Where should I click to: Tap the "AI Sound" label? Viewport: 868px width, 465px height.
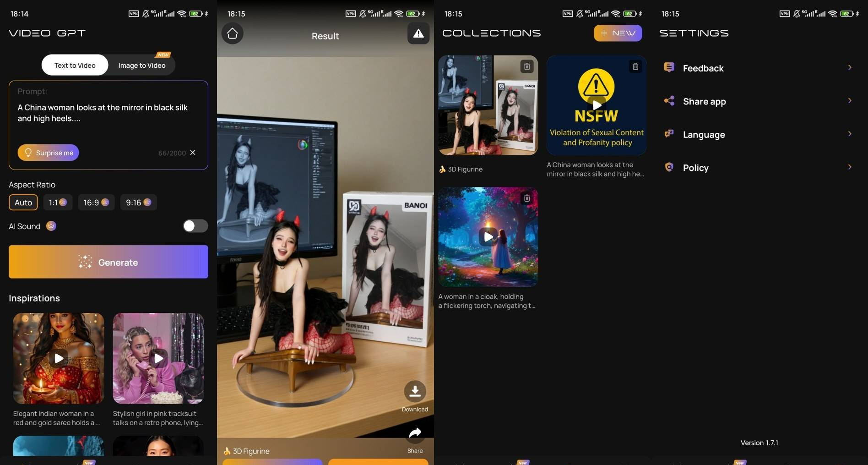pyautogui.click(x=25, y=226)
